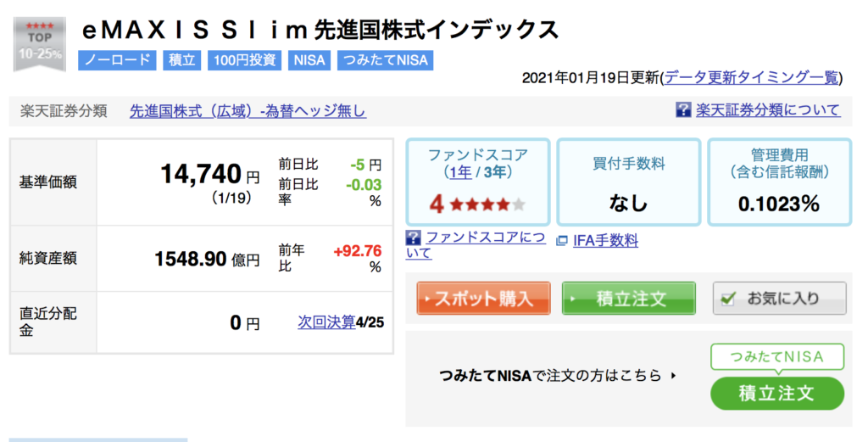Image resolution: width=868 pixels, height=442 pixels.
Task: Click the orange スポット購入 button
Action: pyautogui.click(x=483, y=299)
